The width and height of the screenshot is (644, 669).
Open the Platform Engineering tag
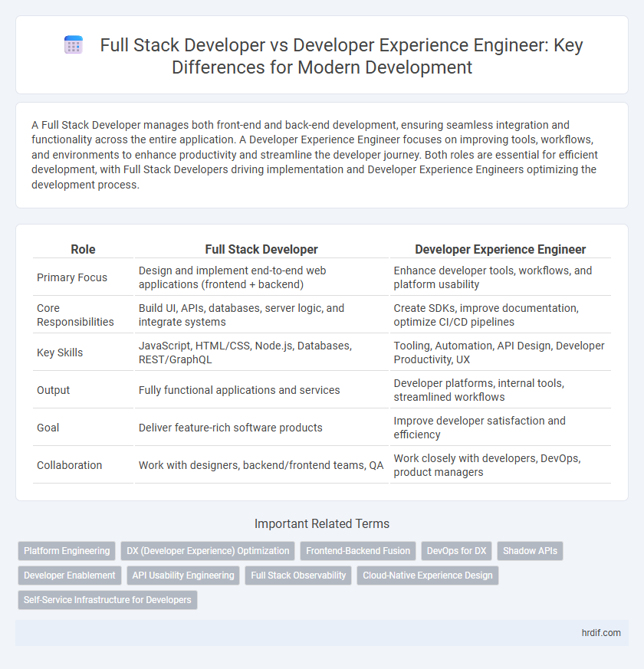point(67,551)
